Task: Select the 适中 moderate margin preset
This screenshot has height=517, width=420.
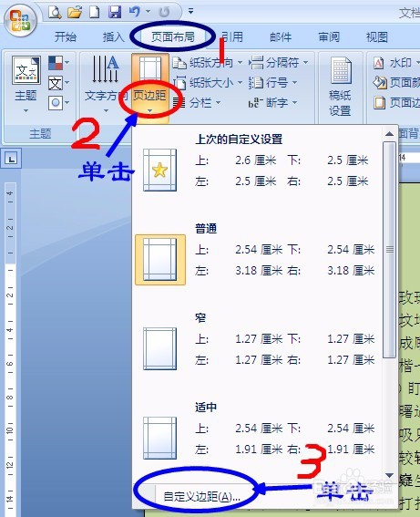Action: tap(257, 438)
